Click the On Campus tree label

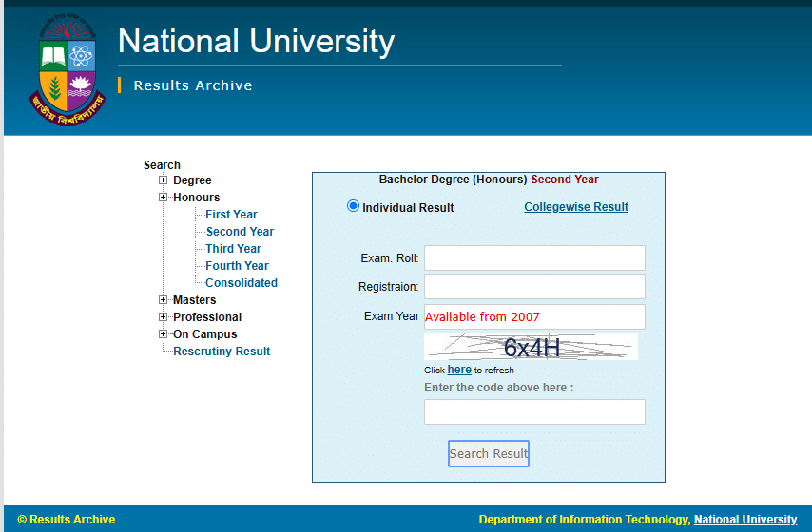(x=204, y=333)
